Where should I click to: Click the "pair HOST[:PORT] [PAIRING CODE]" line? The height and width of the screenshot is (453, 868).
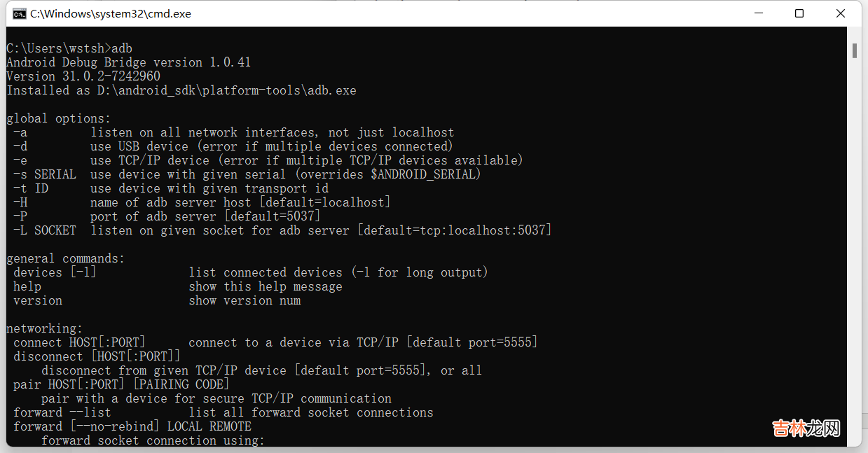coord(121,384)
